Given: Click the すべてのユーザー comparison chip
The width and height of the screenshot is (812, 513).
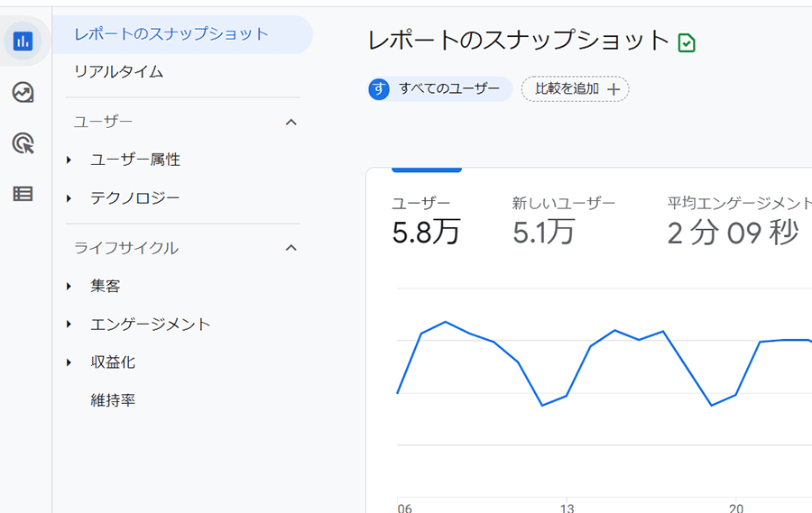Looking at the screenshot, I should [x=440, y=89].
